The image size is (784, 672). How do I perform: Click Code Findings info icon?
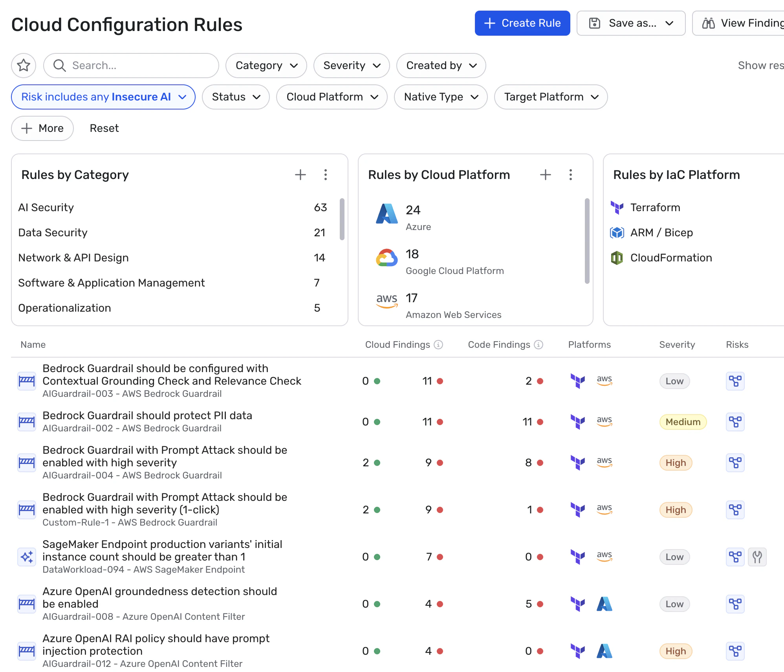tap(539, 345)
